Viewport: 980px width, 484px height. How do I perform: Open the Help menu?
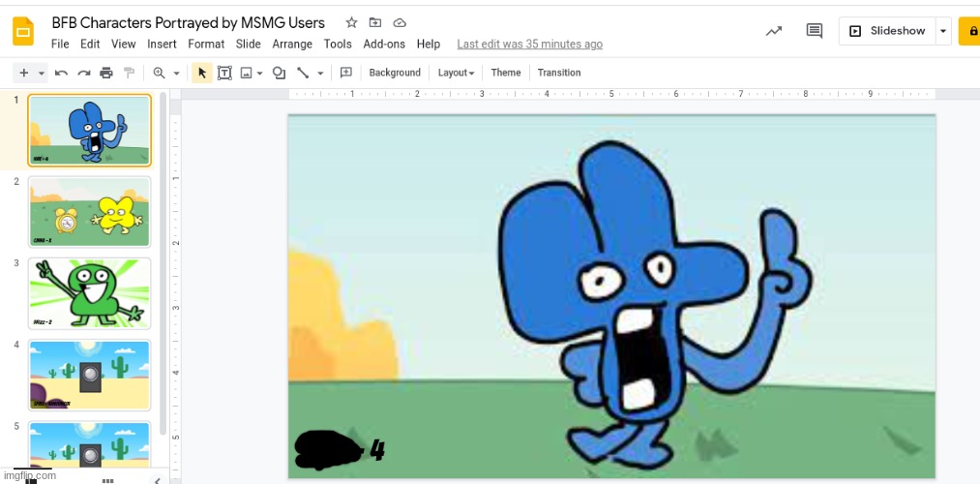pyautogui.click(x=429, y=44)
